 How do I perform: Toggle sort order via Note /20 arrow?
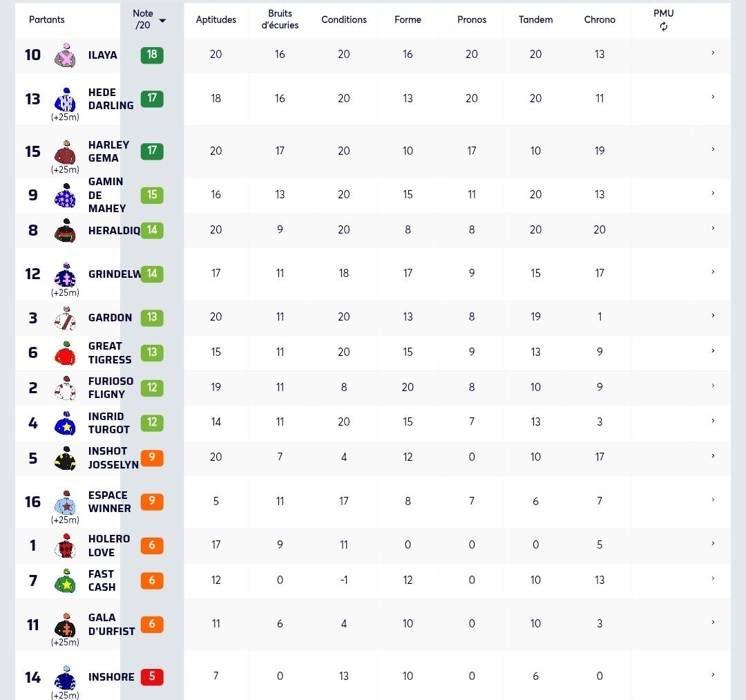(x=162, y=21)
